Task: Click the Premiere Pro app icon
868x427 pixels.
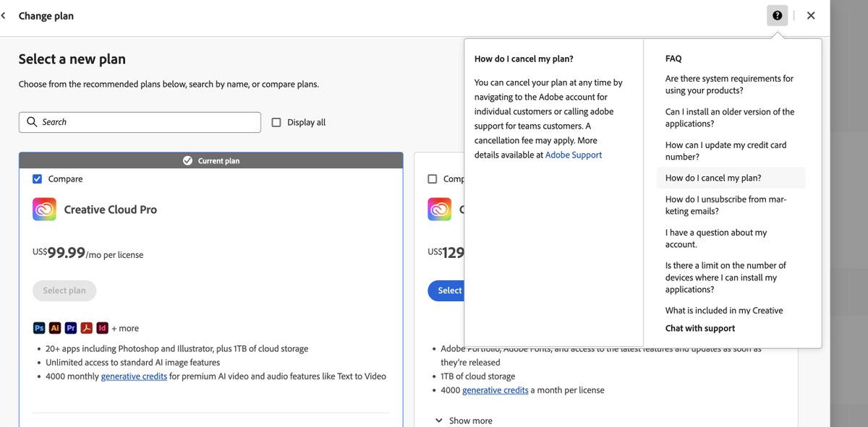Action: pos(71,327)
